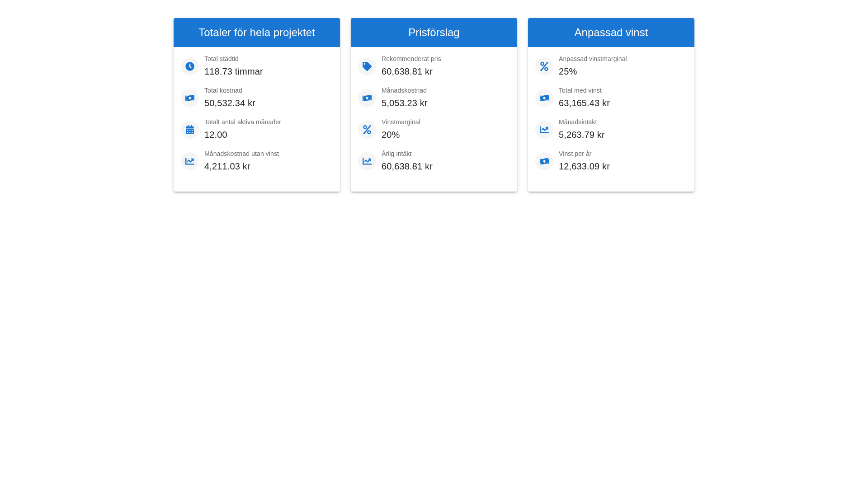Click the 12,633.09 kr yearly profit value
868x488 pixels.
[x=584, y=166]
